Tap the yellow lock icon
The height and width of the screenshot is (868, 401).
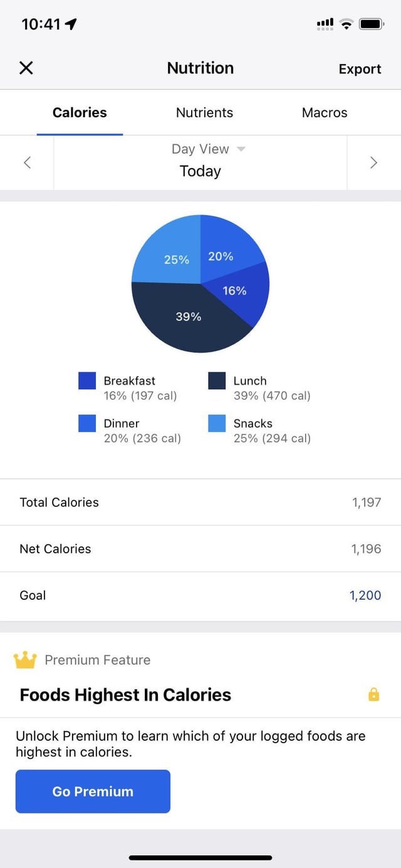tap(374, 694)
